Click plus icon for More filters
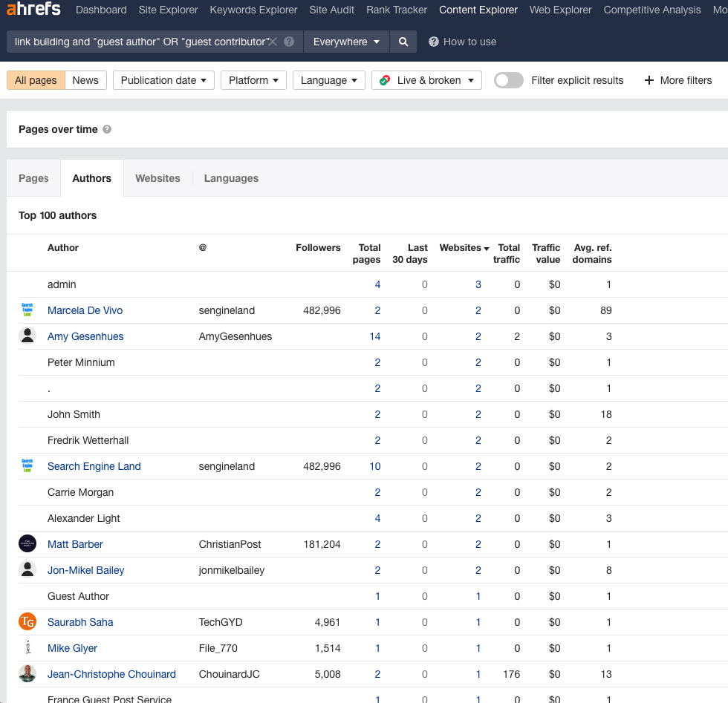Screen dimensions: 728x703 pos(649,80)
